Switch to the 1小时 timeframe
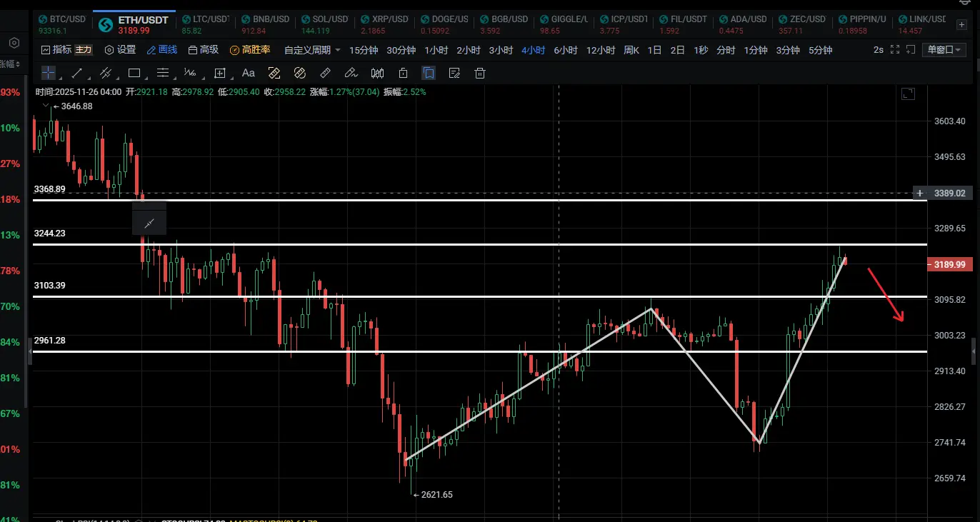Screen dimensions: 980x522 [436, 50]
